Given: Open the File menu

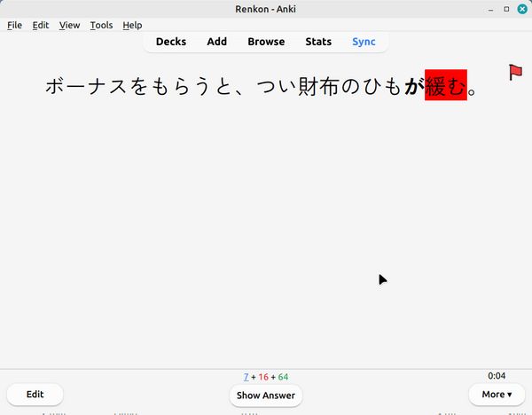Looking at the screenshot, I should pos(14,25).
